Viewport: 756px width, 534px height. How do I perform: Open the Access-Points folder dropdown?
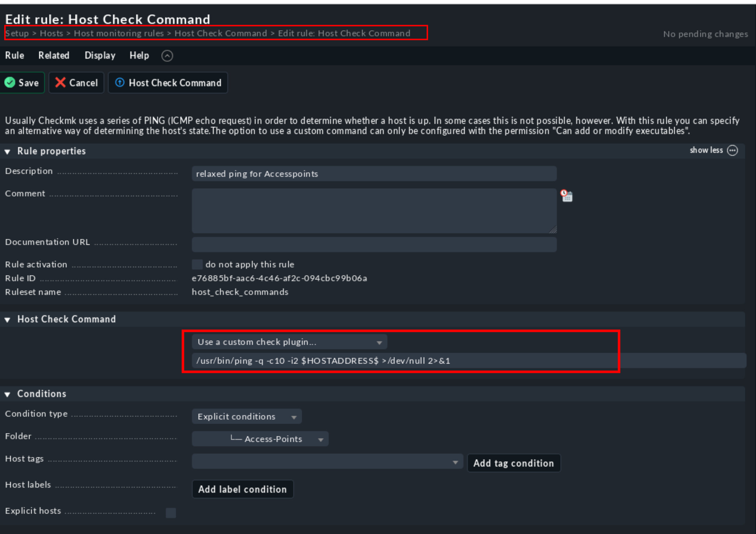260,439
